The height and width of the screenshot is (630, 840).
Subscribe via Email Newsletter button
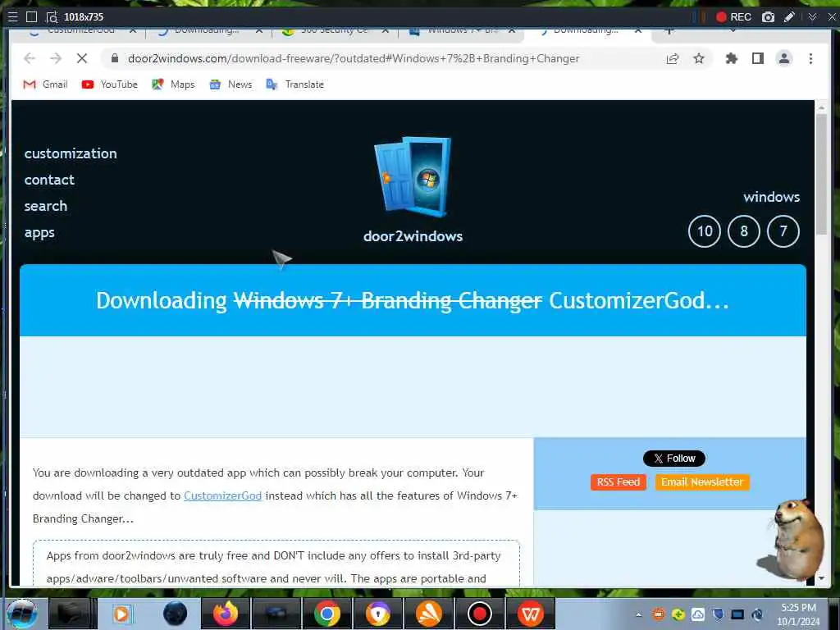pos(702,482)
